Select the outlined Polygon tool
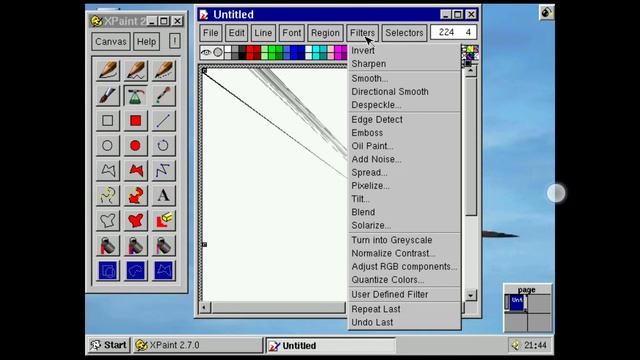This screenshot has height=360, width=640. [x=108, y=170]
